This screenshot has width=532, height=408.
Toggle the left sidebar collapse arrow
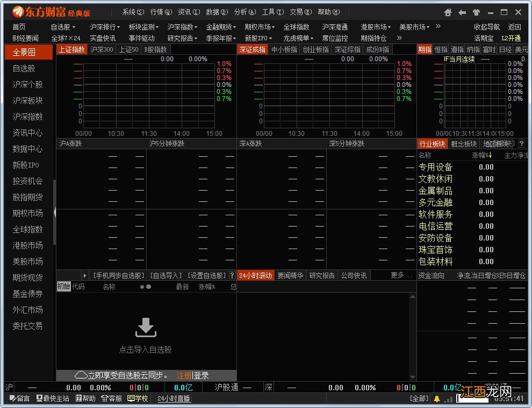coord(55,212)
